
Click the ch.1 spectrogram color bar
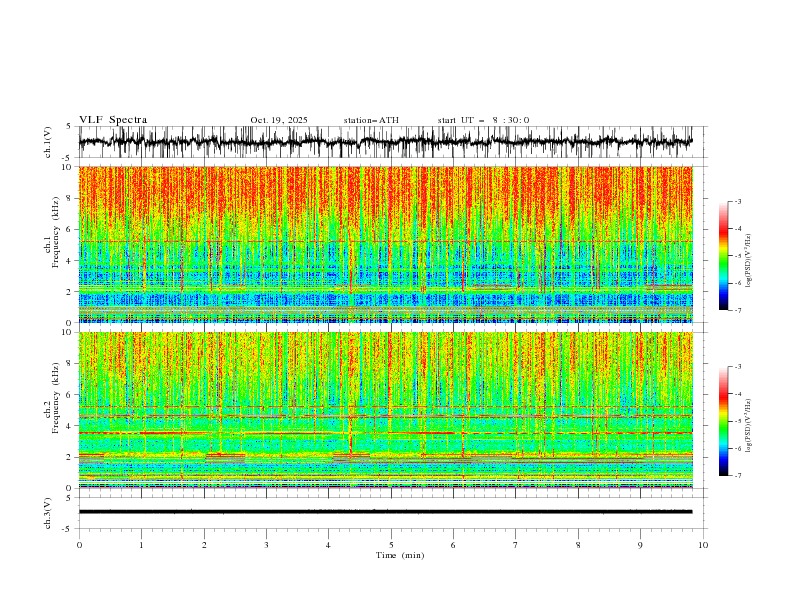(x=724, y=256)
